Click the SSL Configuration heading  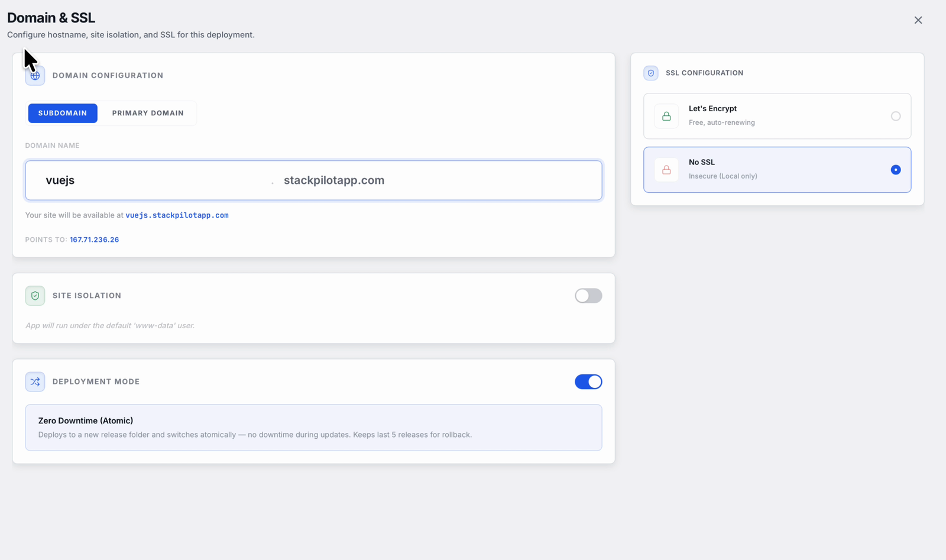click(x=704, y=73)
